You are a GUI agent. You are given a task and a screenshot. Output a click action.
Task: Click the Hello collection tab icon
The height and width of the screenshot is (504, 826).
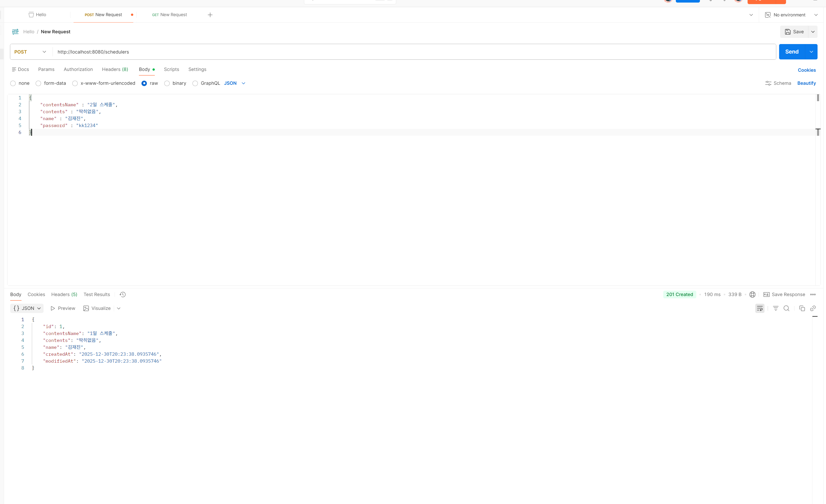pos(31,15)
